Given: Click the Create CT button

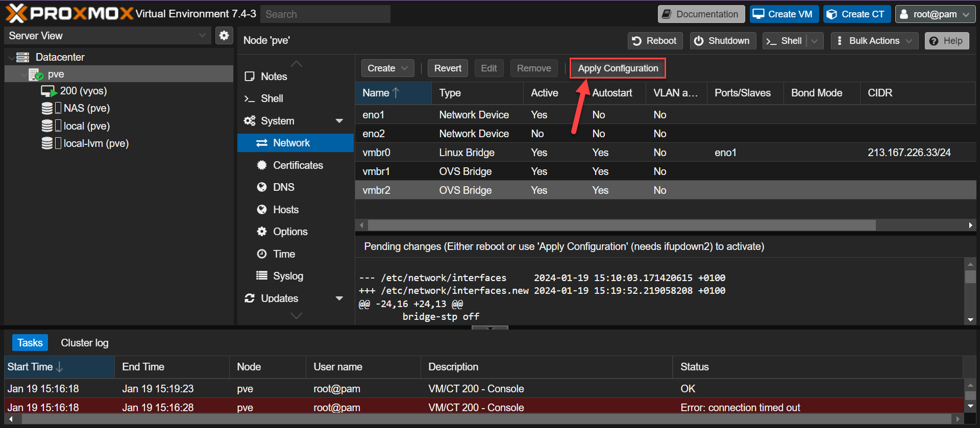Looking at the screenshot, I should pyautogui.click(x=857, y=14).
